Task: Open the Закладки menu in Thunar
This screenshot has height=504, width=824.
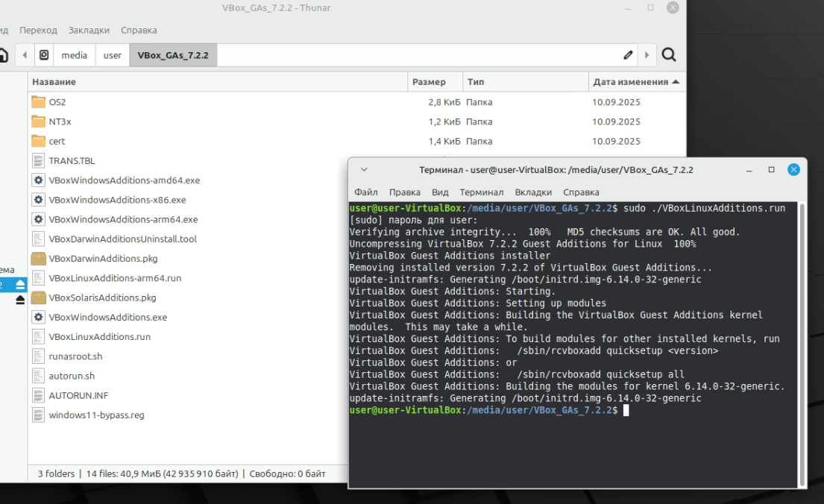Action: pyautogui.click(x=89, y=31)
